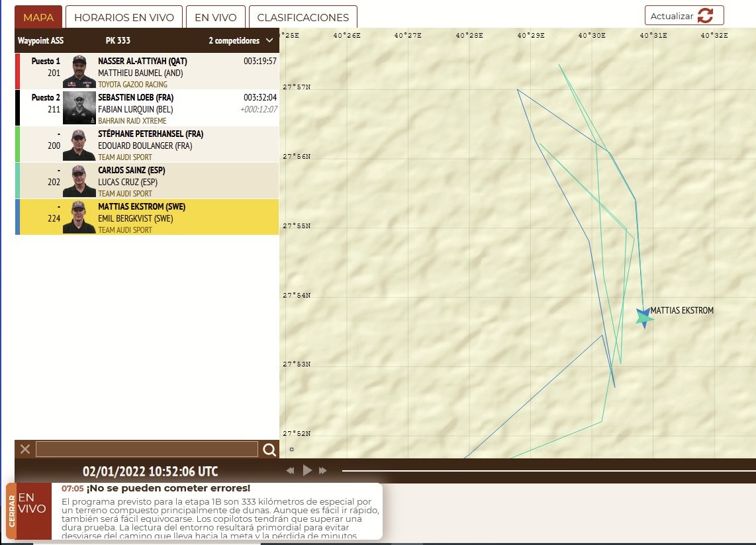Open the Clasificaciones tab
The width and height of the screenshot is (756, 545).
pos(303,18)
